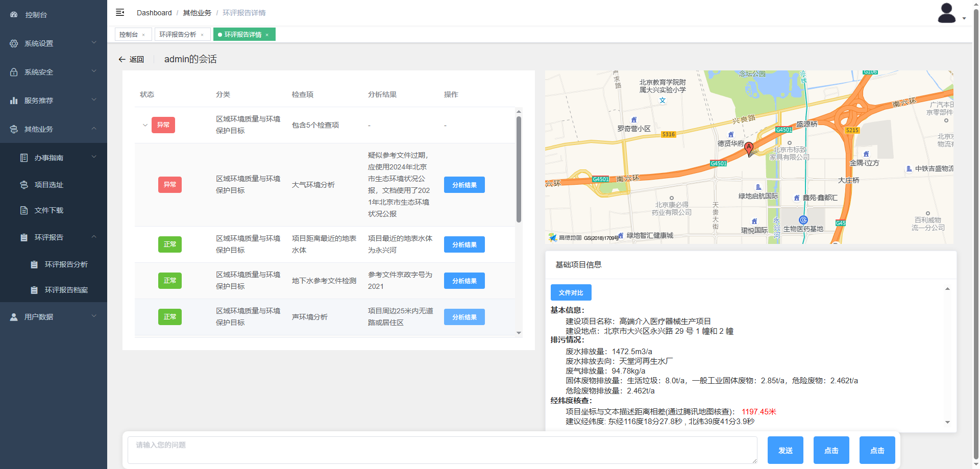Image resolution: width=980 pixels, height=469 pixels.
Task: Click the 项目选址 sidebar icon
Action: (x=24, y=185)
